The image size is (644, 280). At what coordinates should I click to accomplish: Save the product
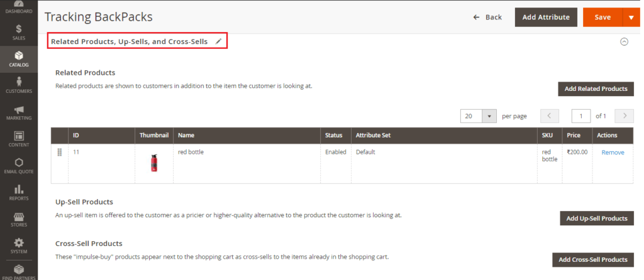click(x=602, y=17)
